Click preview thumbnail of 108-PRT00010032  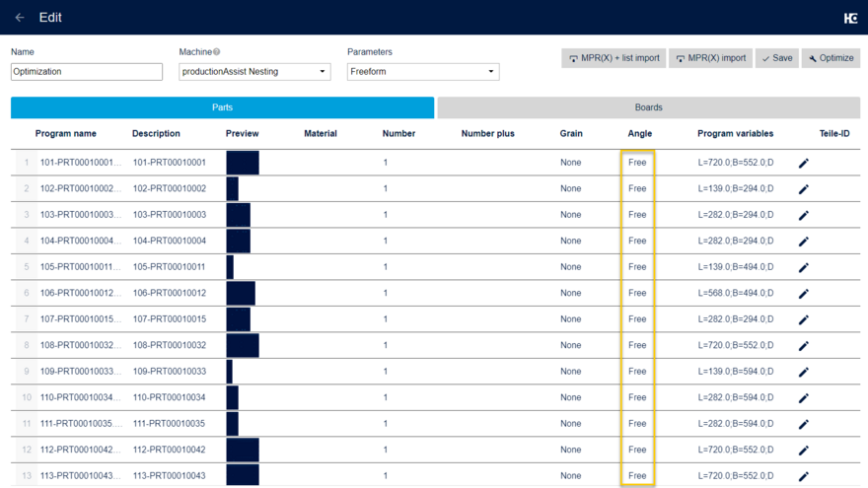[x=243, y=345]
